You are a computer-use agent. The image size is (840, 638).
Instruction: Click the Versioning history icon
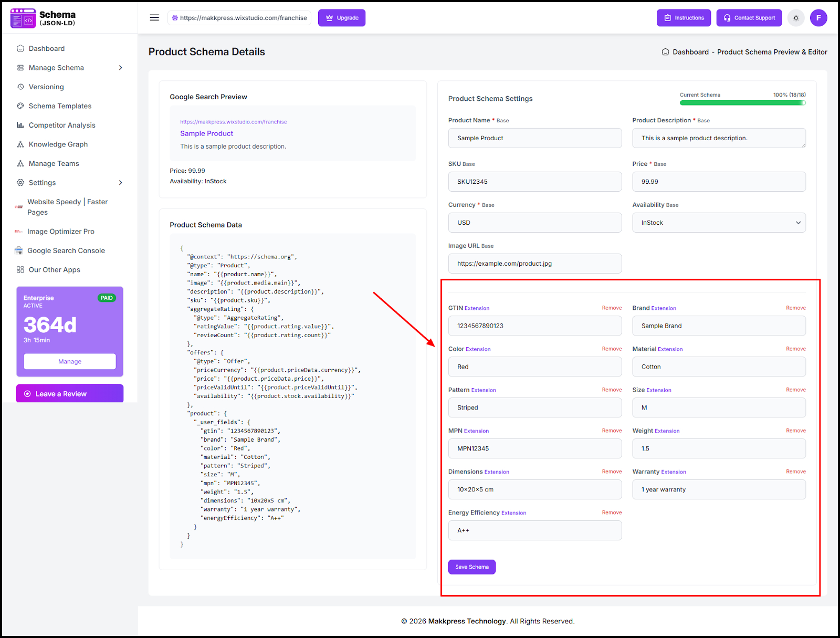coord(20,87)
